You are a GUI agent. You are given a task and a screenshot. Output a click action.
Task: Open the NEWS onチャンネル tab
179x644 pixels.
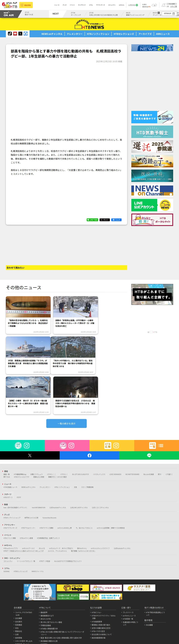click(x=52, y=34)
